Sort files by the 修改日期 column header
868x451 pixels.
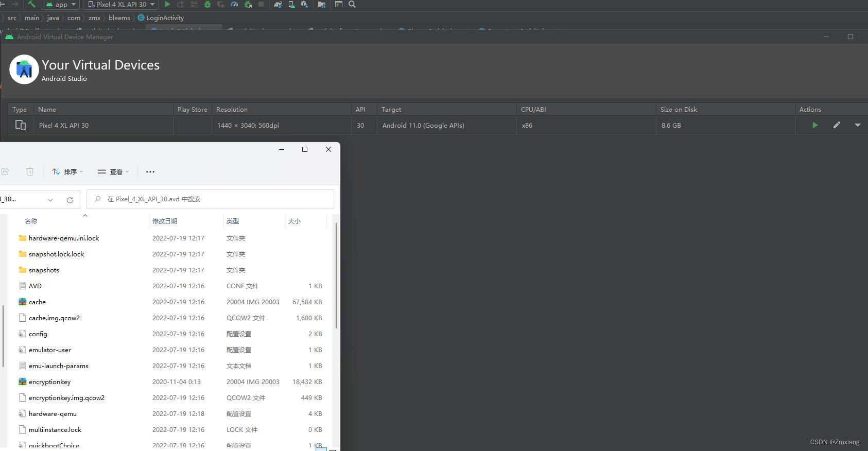(x=165, y=221)
